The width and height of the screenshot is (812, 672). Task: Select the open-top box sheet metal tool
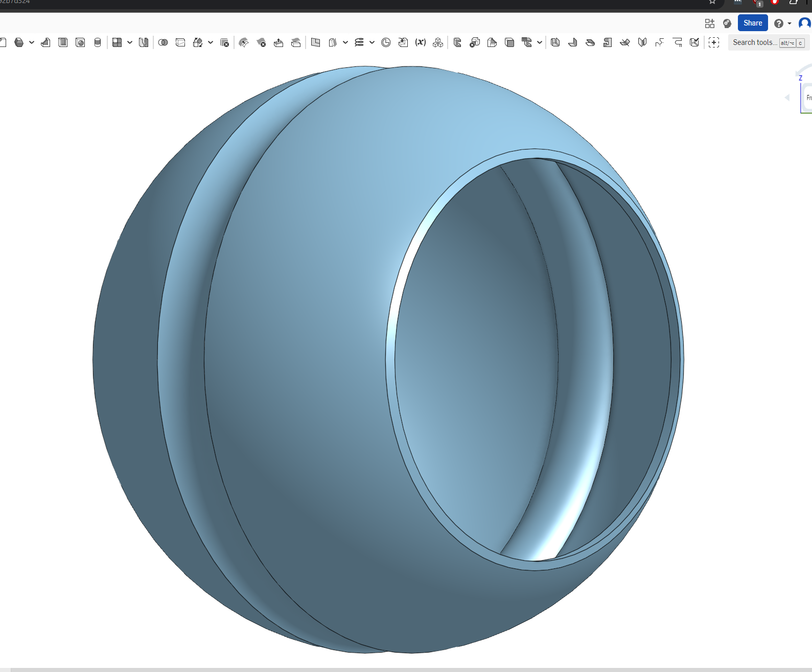coord(492,42)
